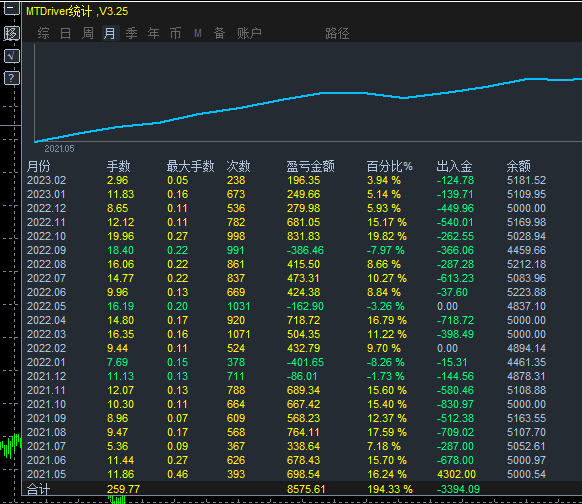Click the 出入金 column header
Screen dimensions: 582x504
[454, 166]
